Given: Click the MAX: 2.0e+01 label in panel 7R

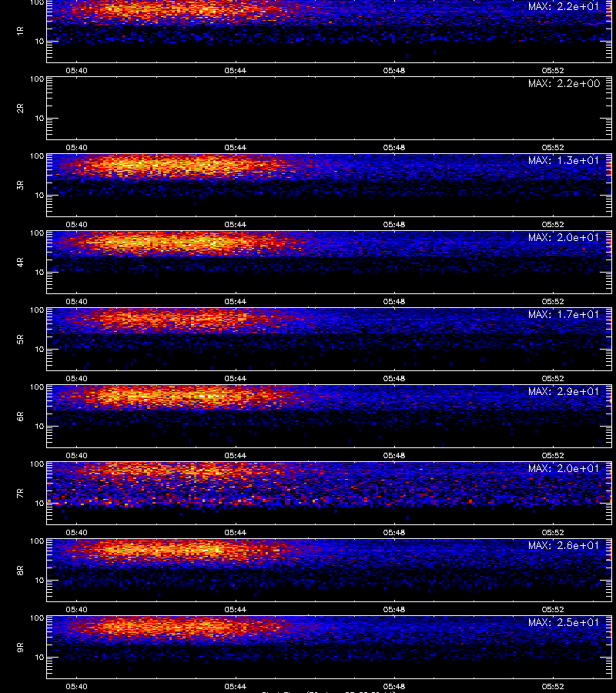Looking at the screenshot, I should coord(564,468).
